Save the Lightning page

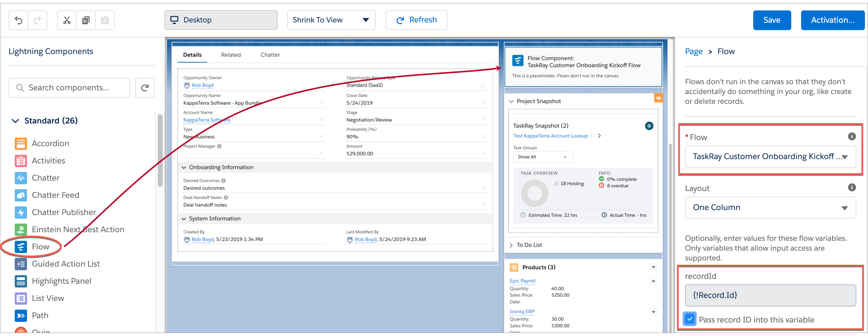772,20
